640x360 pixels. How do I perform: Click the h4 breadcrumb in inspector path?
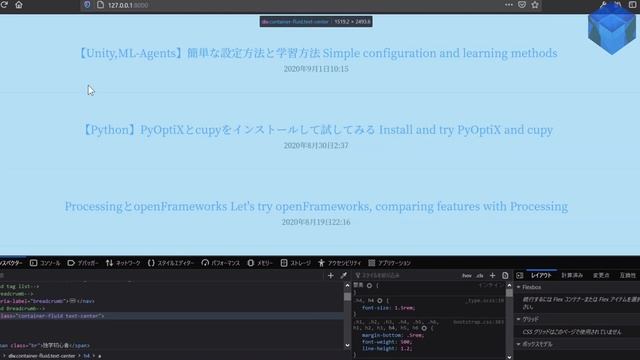(x=87, y=356)
